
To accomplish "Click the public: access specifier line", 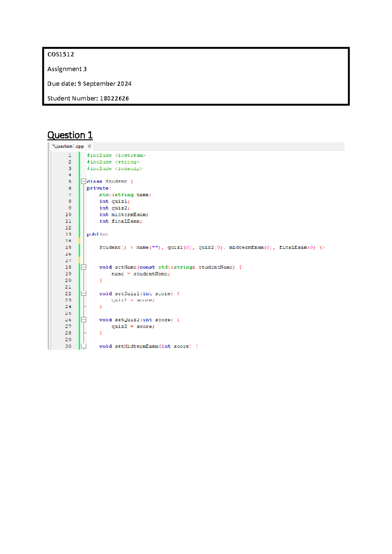I will [x=97, y=234].
